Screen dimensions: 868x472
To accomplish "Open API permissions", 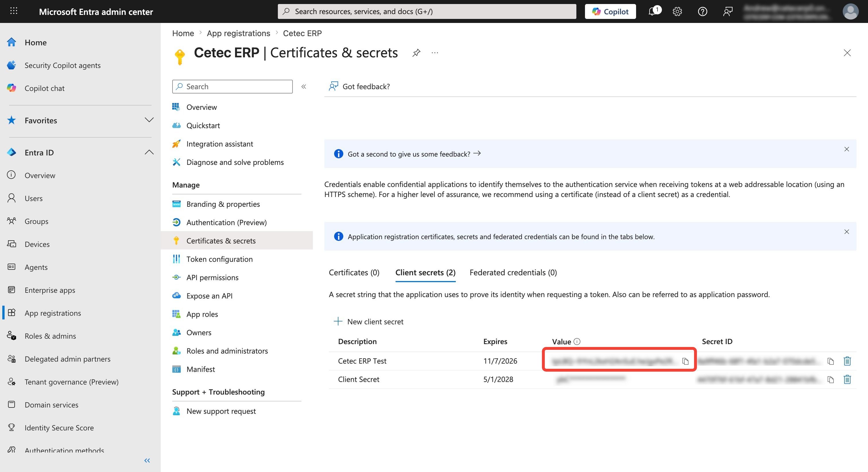I will (212, 277).
